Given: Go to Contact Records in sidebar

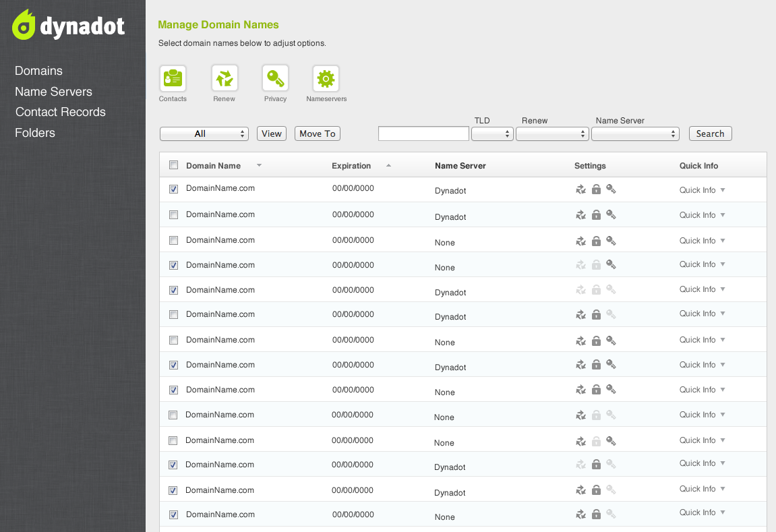Looking at the screenshot, I should [x=61, y=112].
